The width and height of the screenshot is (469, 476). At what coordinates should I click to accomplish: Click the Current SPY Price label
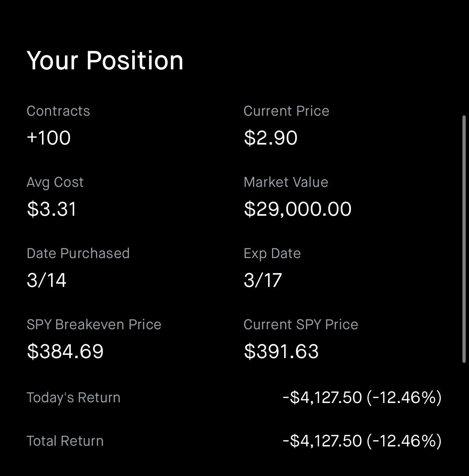pos(301,325)
